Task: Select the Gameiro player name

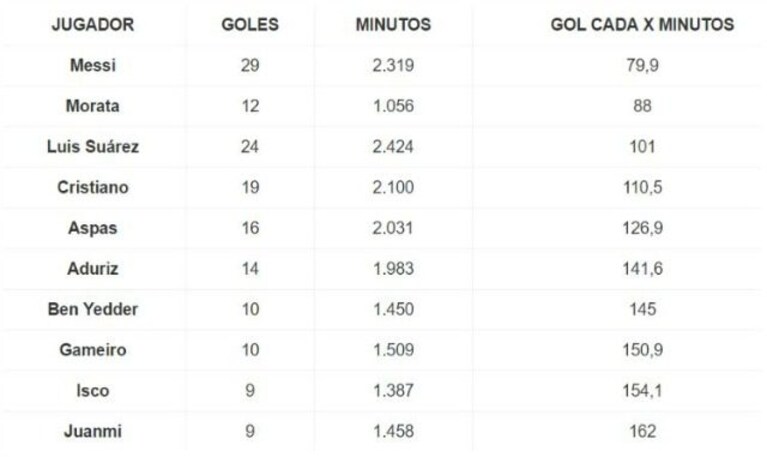Action: (93, 350)
